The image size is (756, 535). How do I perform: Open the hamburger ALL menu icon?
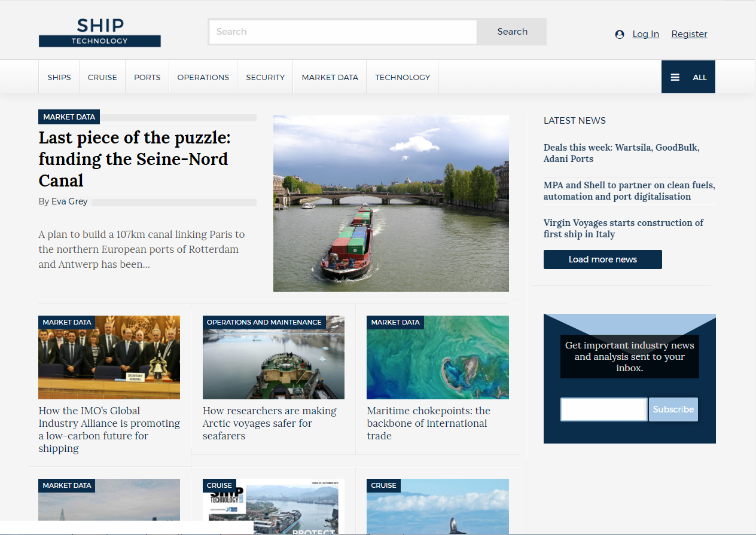pyautogui.click(x=675, y=77)
